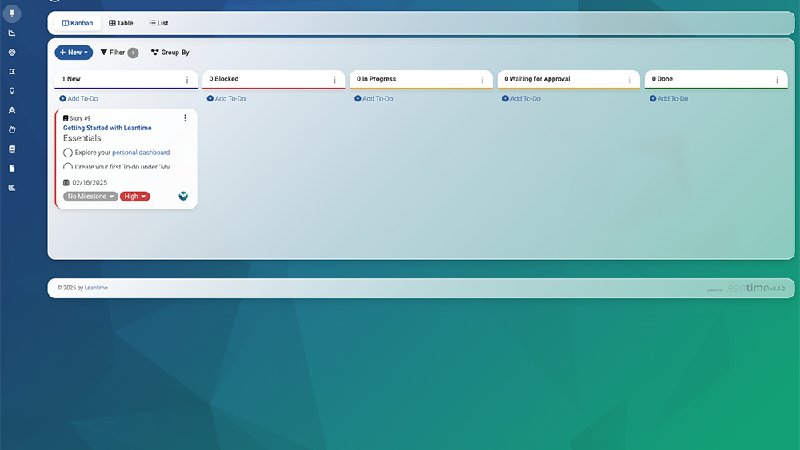800x450 pixels.
Task: Open the Group By options
Action: pyautogui.click(x=170, y=52)
